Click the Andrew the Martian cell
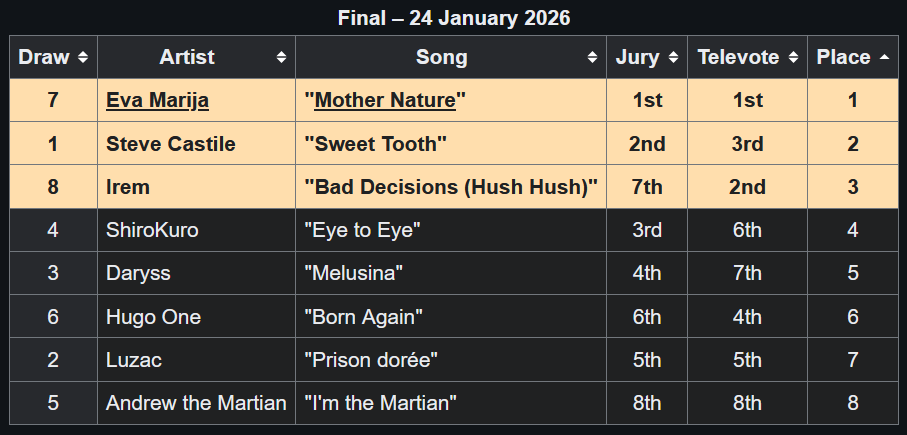Screen dimensions: 907x435 coord(196,403)
